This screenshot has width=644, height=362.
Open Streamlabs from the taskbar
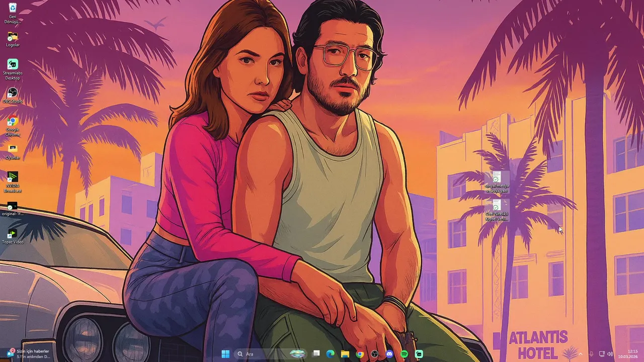pyautogui.click(x=419, y=354)
